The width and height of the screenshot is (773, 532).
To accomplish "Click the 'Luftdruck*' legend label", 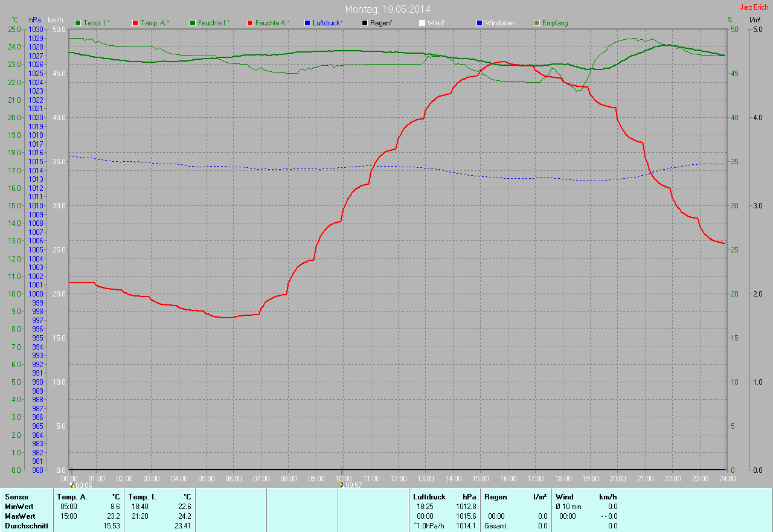I will click(328, 23).
